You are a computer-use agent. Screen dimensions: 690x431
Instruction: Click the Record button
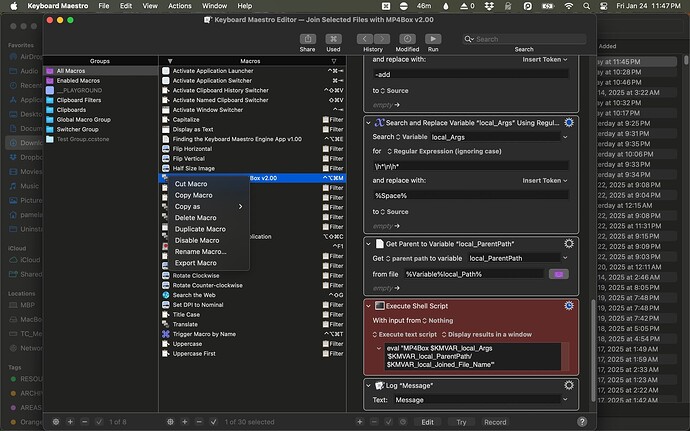[495, 422]
